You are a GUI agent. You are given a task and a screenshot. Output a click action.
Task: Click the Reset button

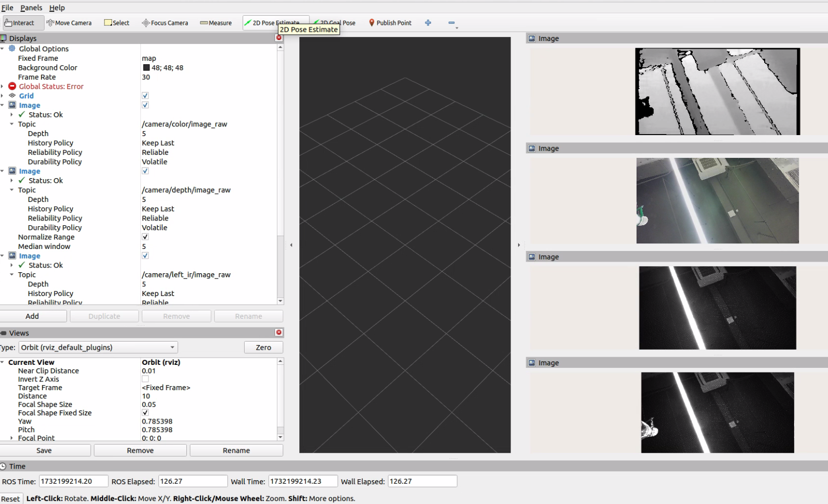(10, 499)
